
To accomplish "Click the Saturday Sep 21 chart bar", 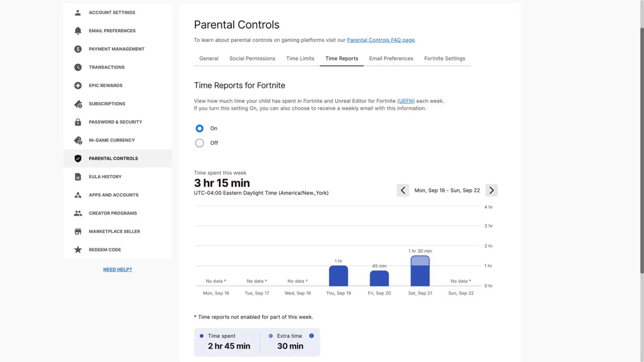I will pos(420,271).
